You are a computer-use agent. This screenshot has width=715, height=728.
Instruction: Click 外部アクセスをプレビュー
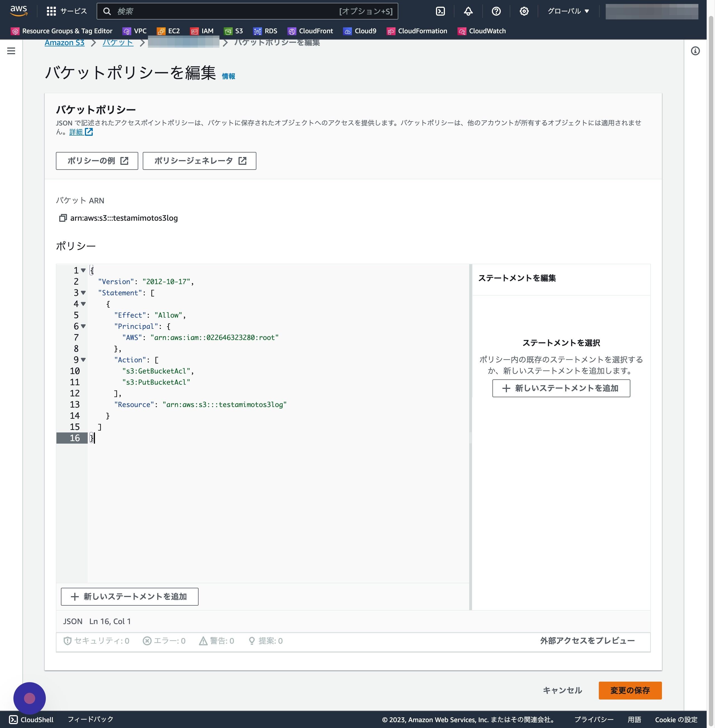(587, 641)
